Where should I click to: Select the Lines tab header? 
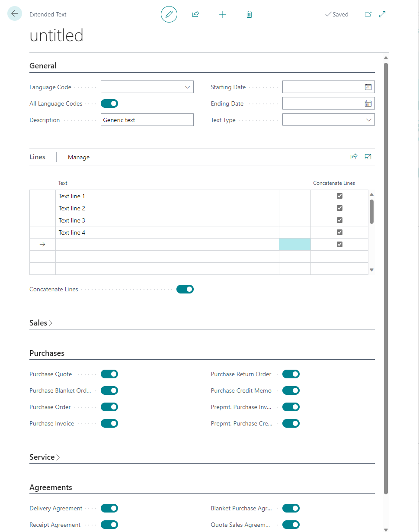37,157
